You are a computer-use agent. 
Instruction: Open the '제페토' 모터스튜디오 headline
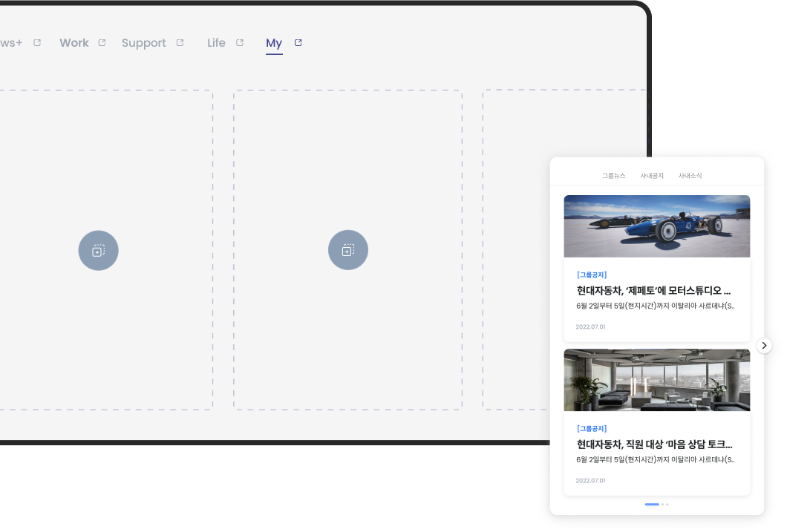point(653,291)
